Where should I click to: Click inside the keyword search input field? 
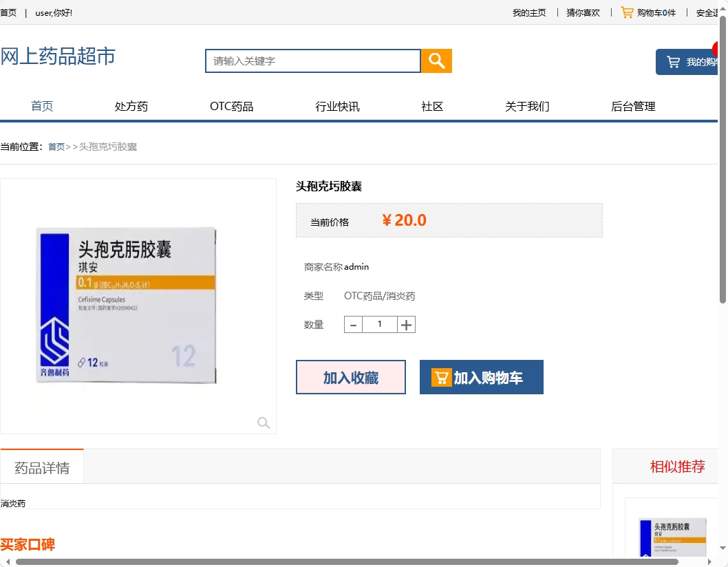click(310, 61)
